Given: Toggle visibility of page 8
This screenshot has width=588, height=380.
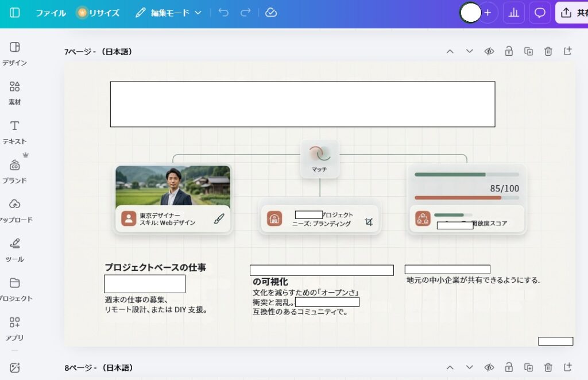Looking at the screenshot, I should tap(489, 367).
